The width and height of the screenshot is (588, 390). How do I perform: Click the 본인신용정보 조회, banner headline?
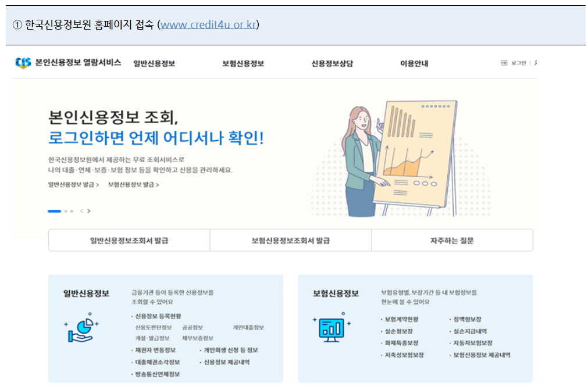[x=113, y=117]
